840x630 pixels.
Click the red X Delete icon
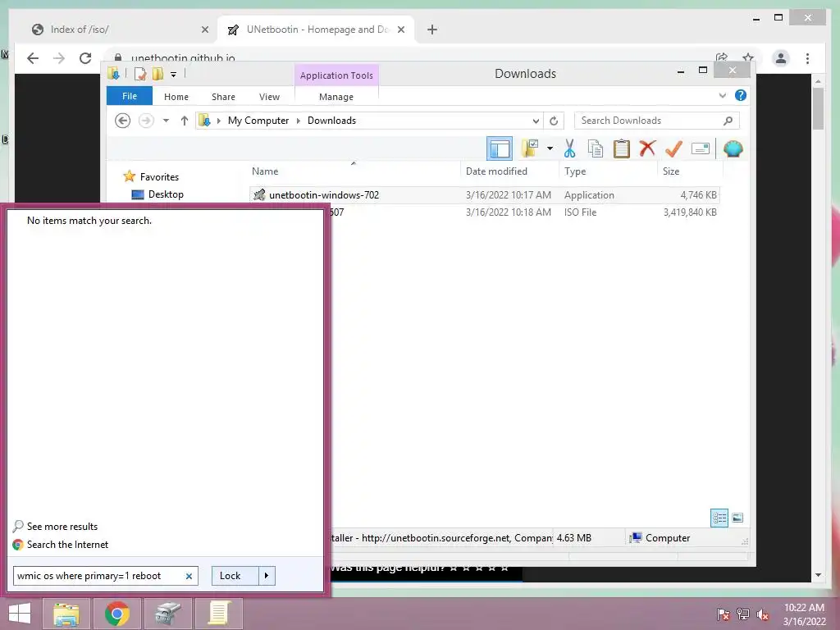(x=647, y=148)
